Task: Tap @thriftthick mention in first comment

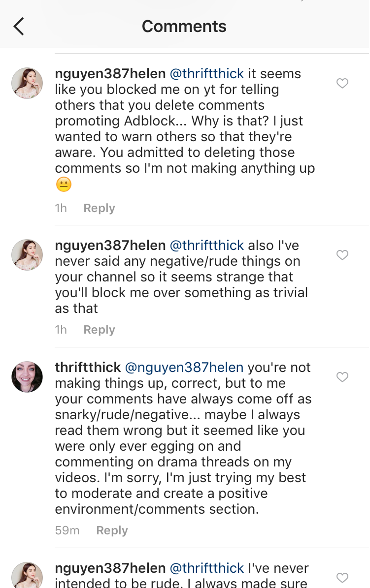Action: pyautogui.click(x=207, y=74)
